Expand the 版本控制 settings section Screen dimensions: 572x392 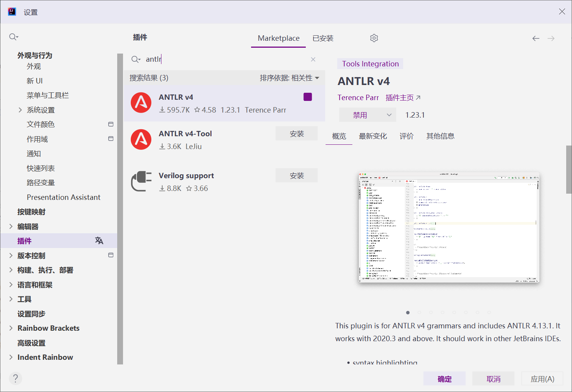point(11,255)
